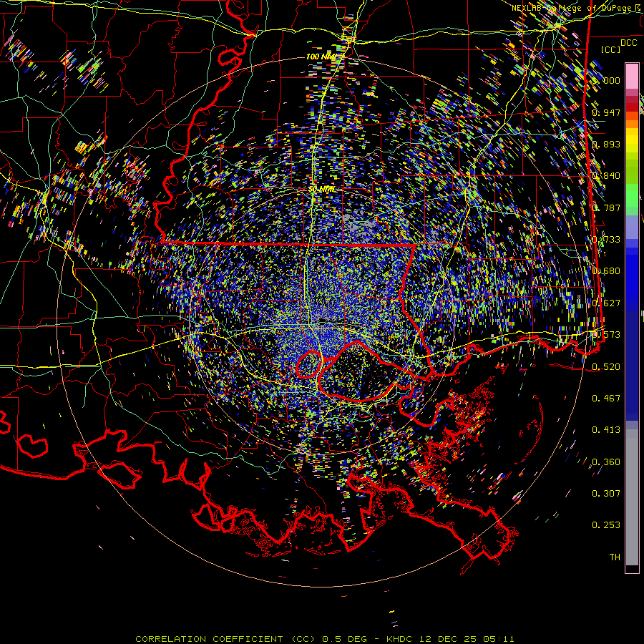Click the 0.840 scale value
Viewport: 644px width, 644px height.
coord(606,176)
